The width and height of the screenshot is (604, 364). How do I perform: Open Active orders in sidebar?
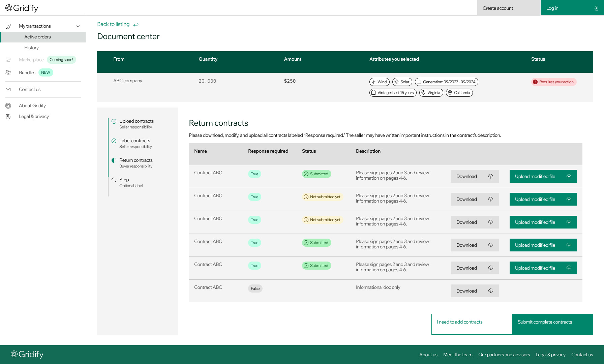pyautogui.click(x=43, y=37)
